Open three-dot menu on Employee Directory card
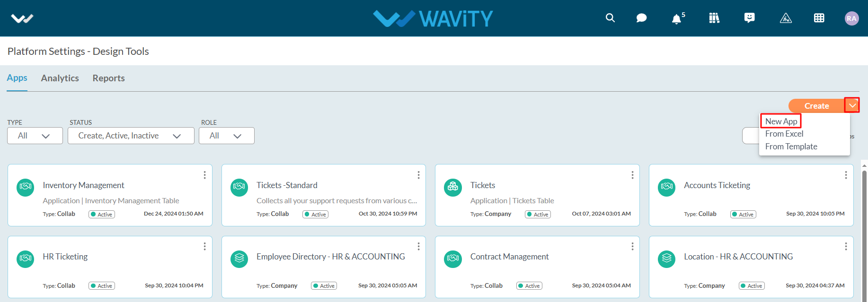The width and height of the screenshot is (868, 302). (418, 246)
